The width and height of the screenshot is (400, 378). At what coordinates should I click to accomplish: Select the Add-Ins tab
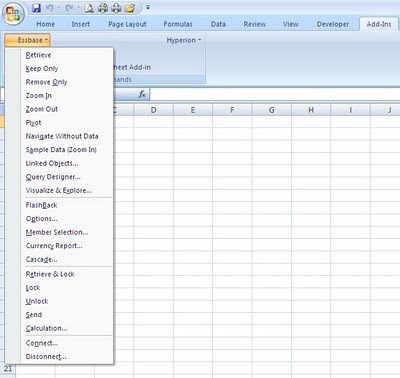(379, 24)
